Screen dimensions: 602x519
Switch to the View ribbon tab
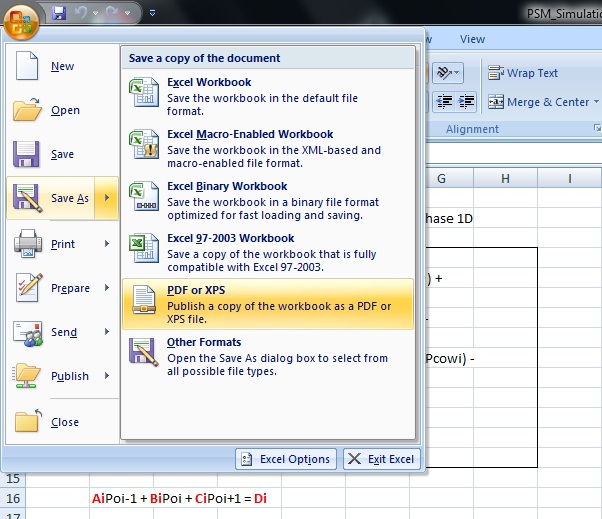472,39
